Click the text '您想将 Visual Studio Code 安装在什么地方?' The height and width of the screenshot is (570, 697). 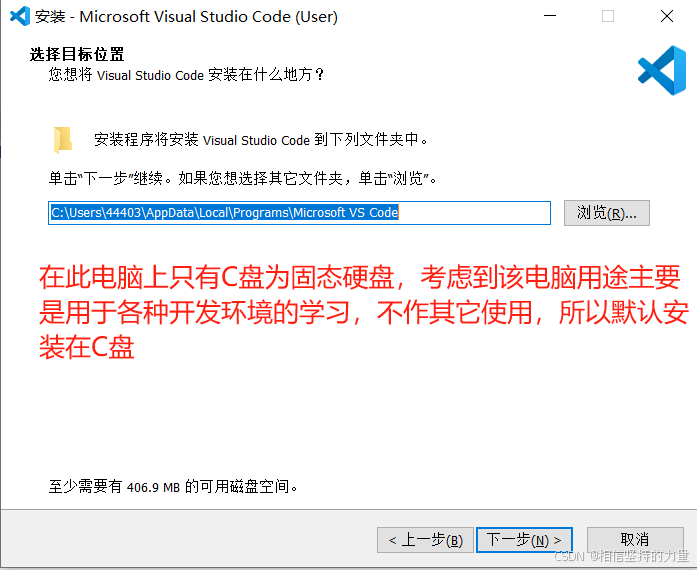pyautogui.click(x=186, y=75)
